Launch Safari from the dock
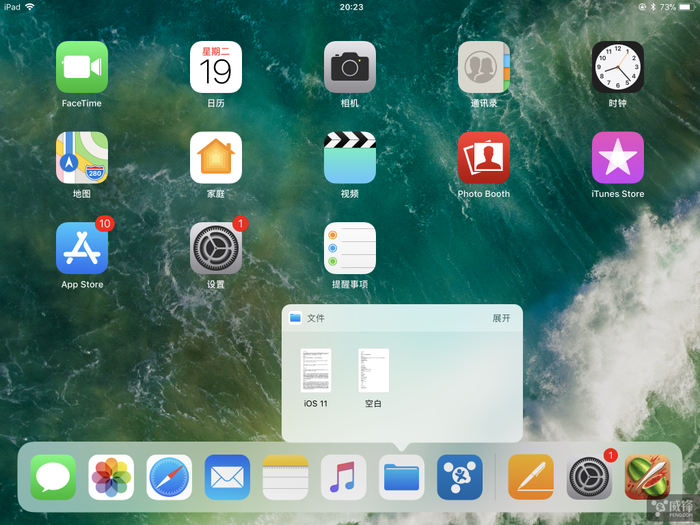 (x=169, y=477)
